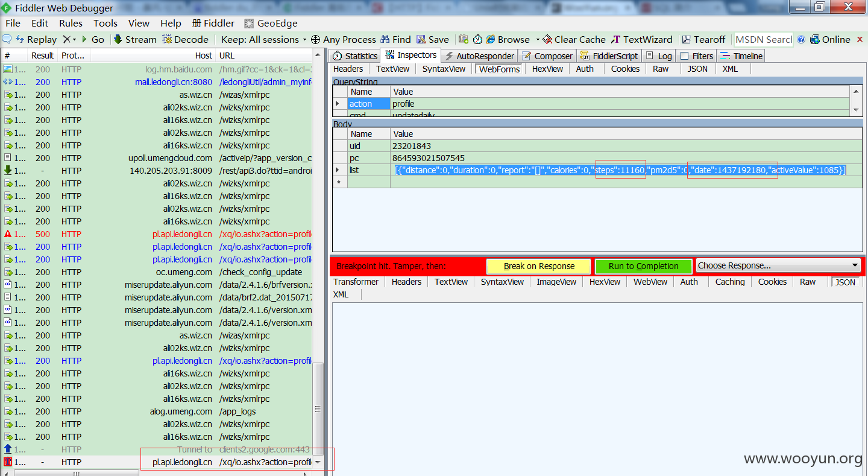This screenshot has height=476, width=868.
Task: Select the clients2.google.com:443 tunnel session
Action: pyautogui.click(x=157, y=449)
